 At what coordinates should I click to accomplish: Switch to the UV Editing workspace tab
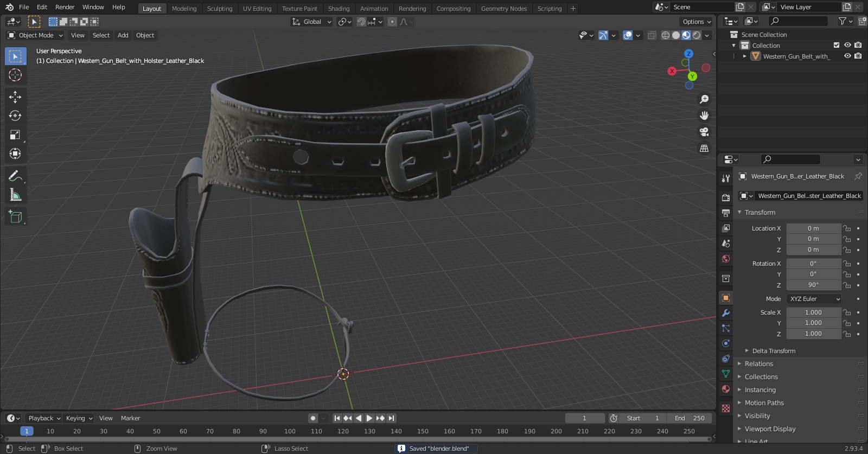click(x=257, y=9)
